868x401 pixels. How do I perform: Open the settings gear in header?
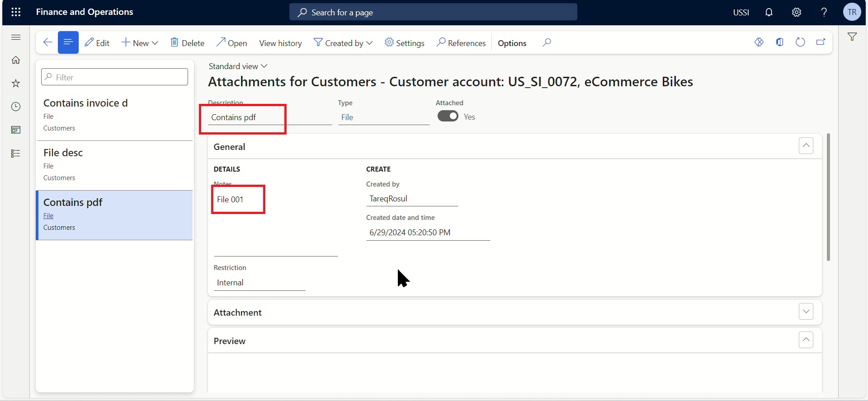click(x=797, y=12)
